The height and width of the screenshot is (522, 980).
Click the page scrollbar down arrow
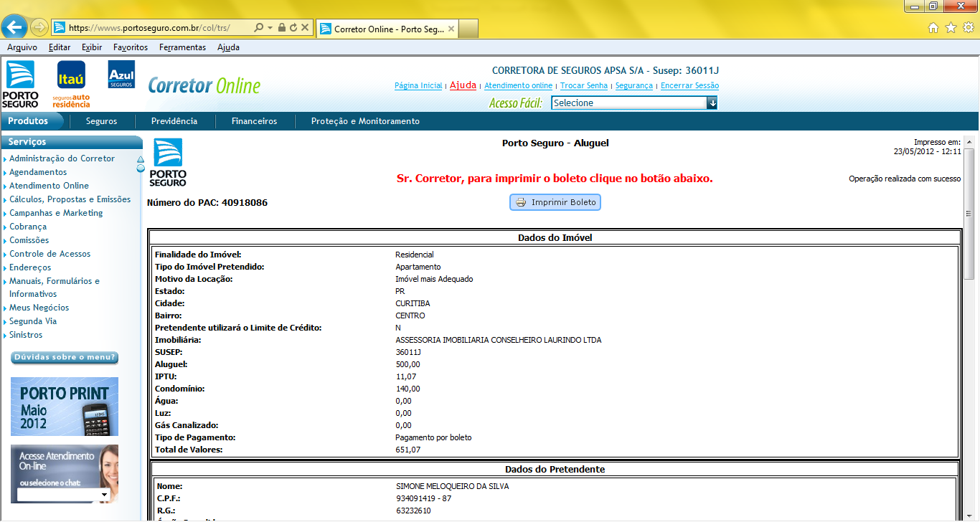[x=969, y=515]
